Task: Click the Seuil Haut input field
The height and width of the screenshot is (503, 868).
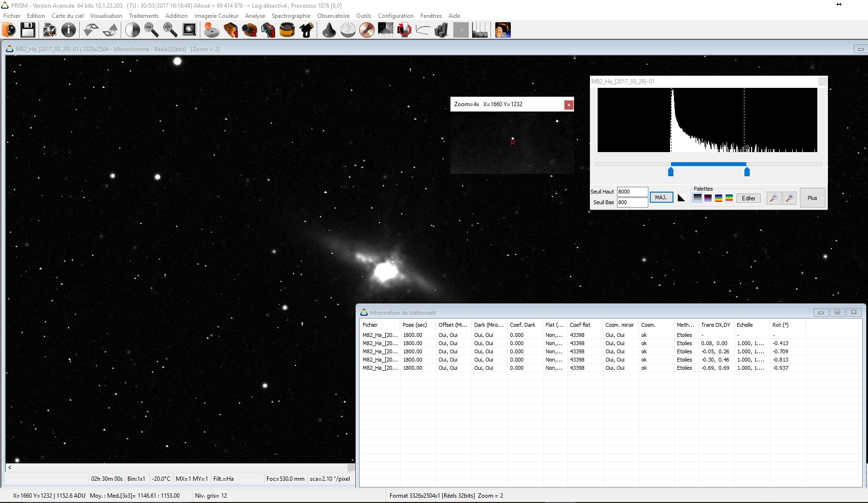Action: [x=632, y=192]
